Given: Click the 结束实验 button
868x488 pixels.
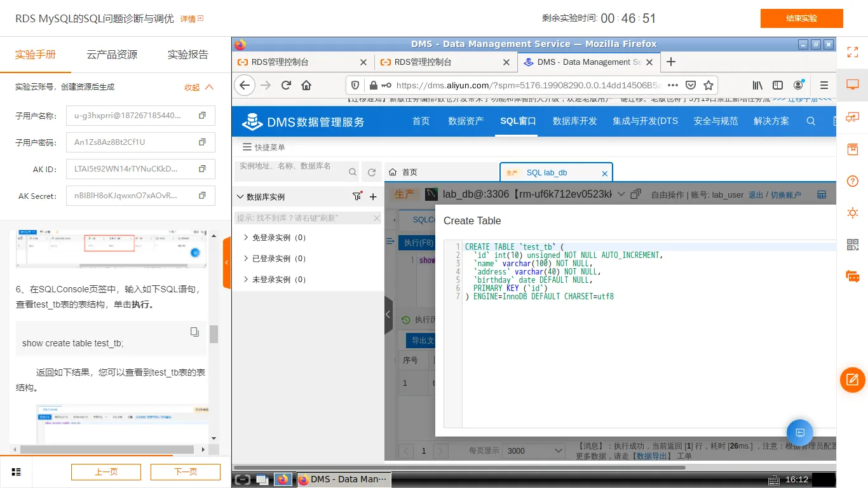Looking at the screenshot, I should click(801, 18).
